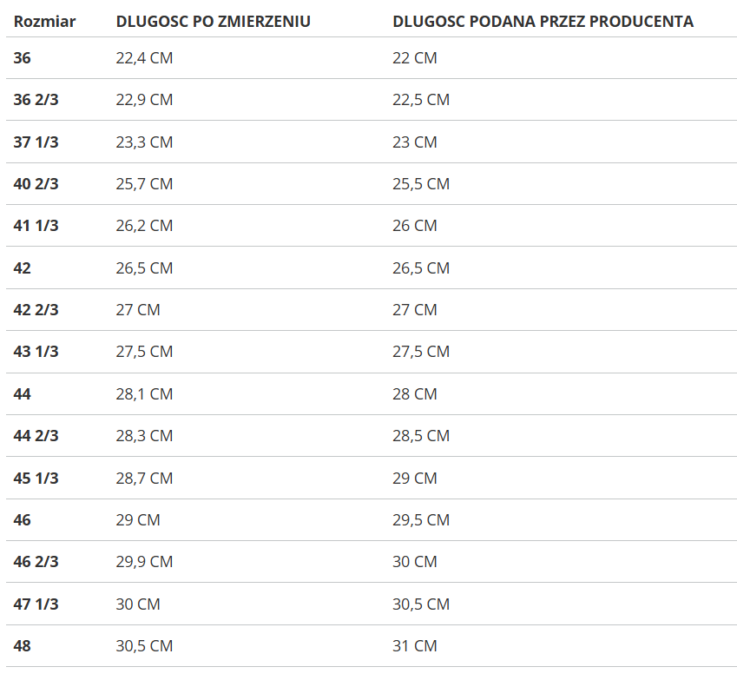This screenshot has width=737, height=700.
Task: Select the size "41 1/3" cell
Action: pyautogui.click(x=36, y=226)
